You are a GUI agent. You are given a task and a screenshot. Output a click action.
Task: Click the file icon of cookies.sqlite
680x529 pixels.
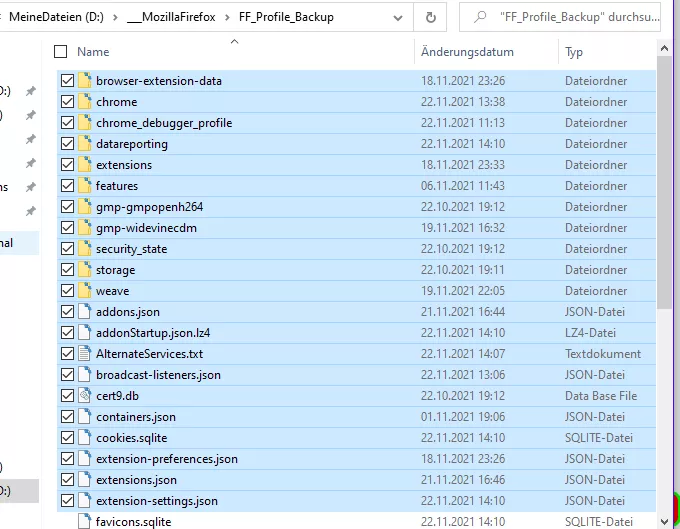click(x=84, y=438)
